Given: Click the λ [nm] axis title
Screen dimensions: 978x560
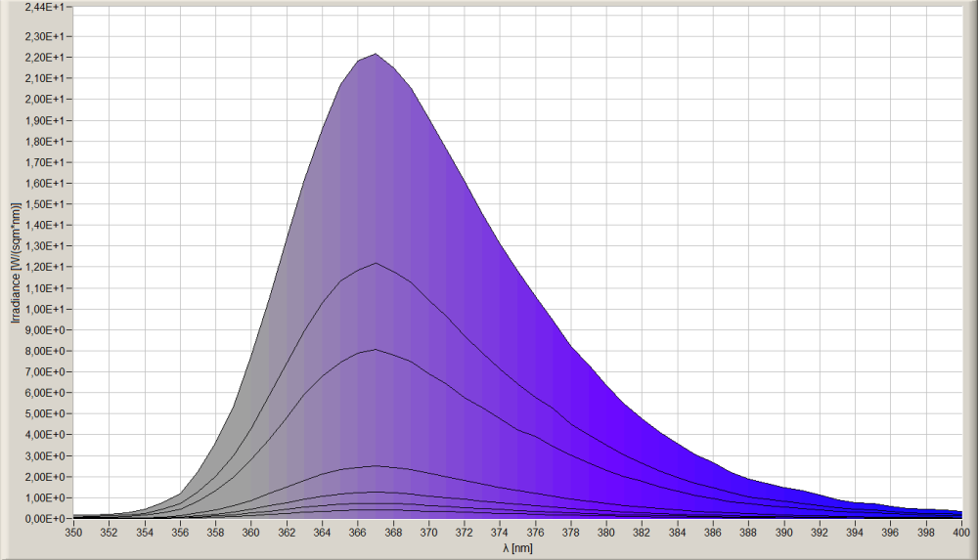Looking at the screenshot, I should 517,548.
